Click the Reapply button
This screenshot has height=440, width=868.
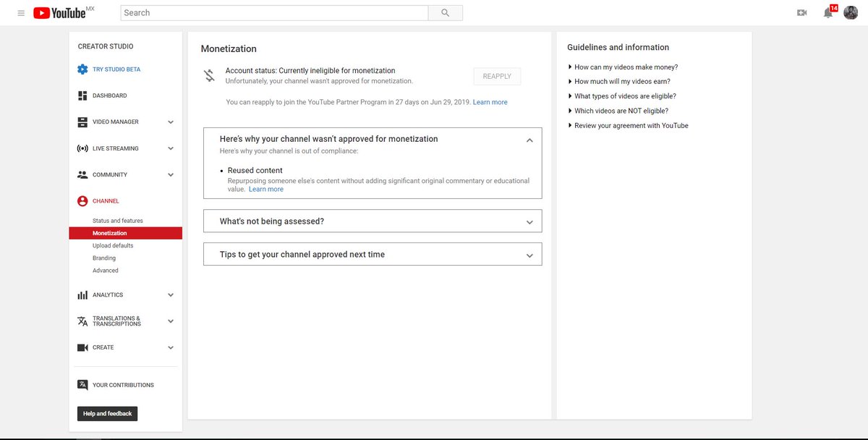pos(497,76)
